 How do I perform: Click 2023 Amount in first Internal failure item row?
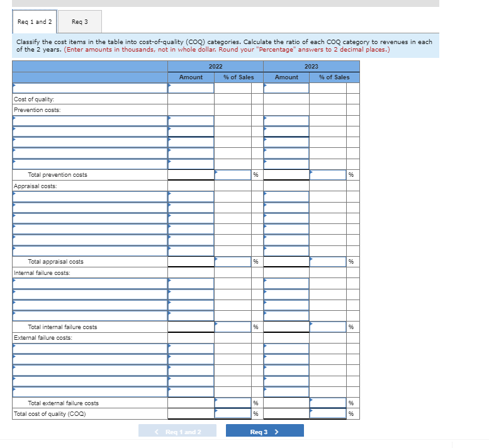click(286, 283)
